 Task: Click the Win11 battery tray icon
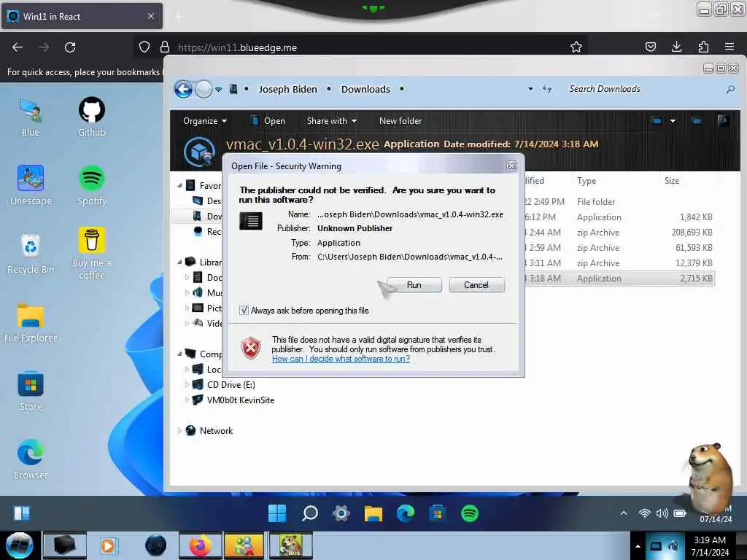point(680,513)
